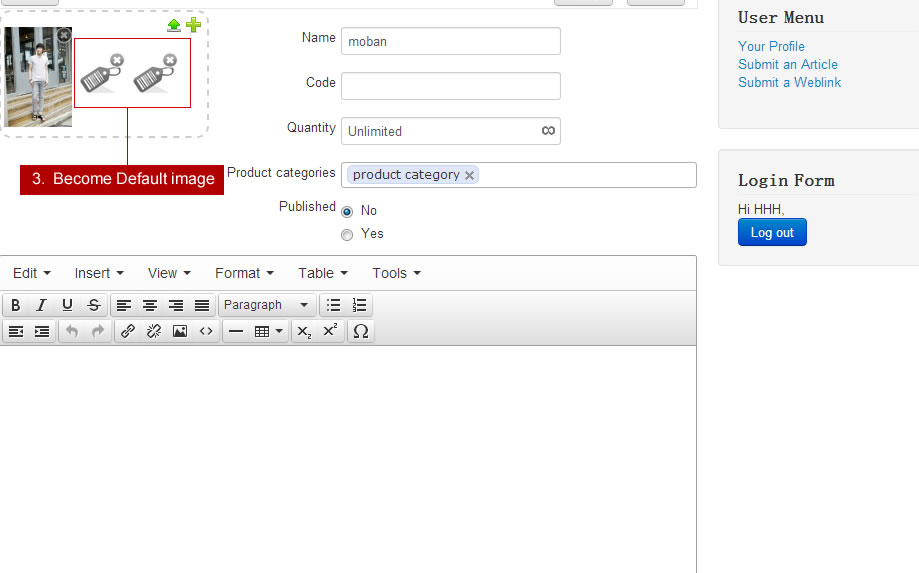
Task: Insert an image into editor
Action: (x=180, y=332)
